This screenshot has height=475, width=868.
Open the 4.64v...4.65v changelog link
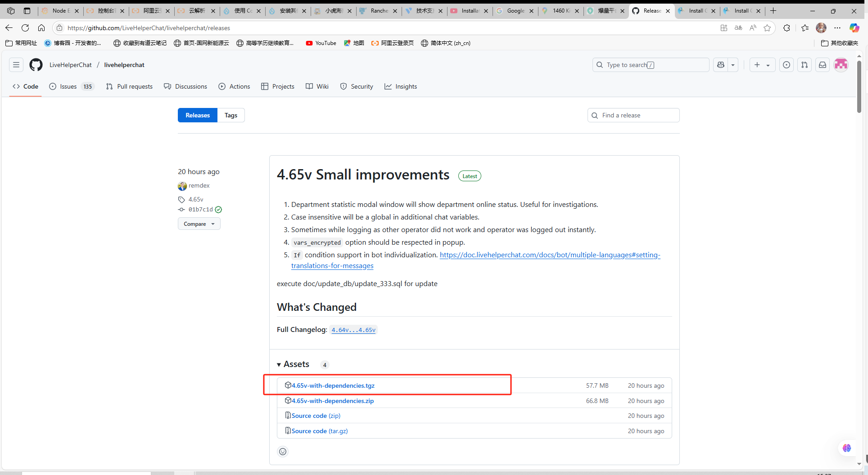353,330
